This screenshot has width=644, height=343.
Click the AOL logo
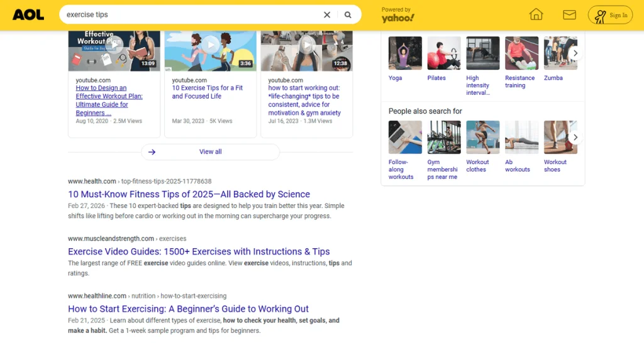[x=28, y=15]
